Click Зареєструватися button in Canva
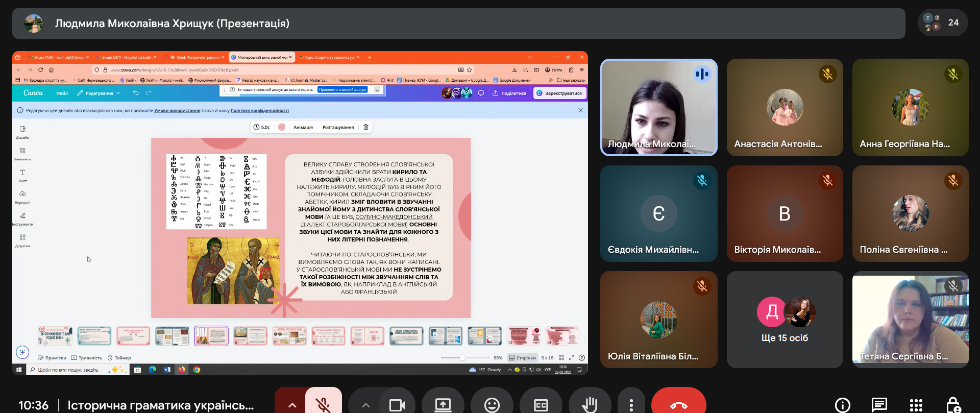980x413 pixels. (559, 93)
